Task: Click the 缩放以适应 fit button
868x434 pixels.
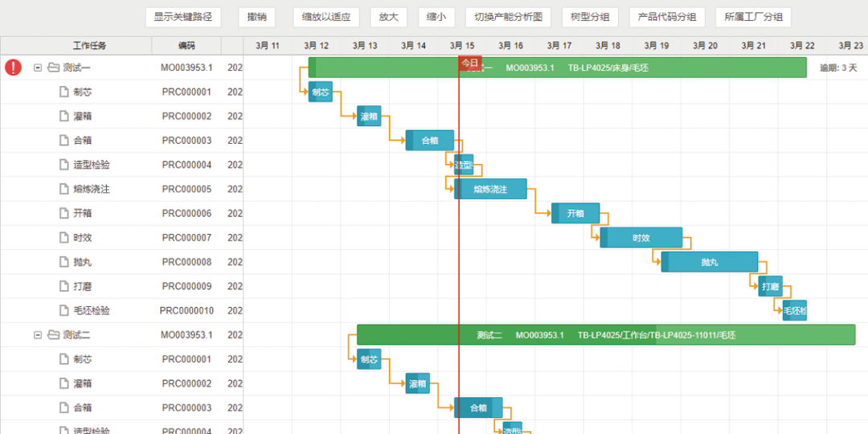Action: 326,17
